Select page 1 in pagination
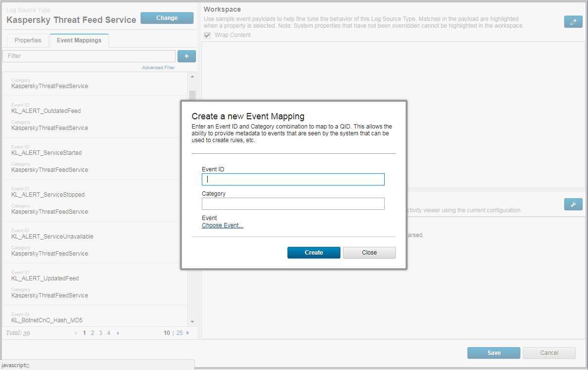This screenshot has height=370, width=588. [85, 333]
